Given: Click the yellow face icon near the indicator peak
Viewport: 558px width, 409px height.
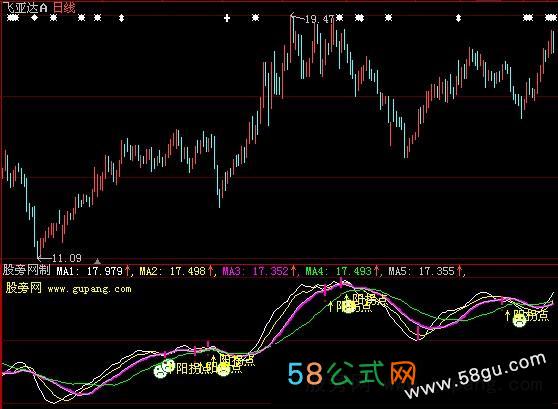Looking at the screenshot, I should click(349, 306).
